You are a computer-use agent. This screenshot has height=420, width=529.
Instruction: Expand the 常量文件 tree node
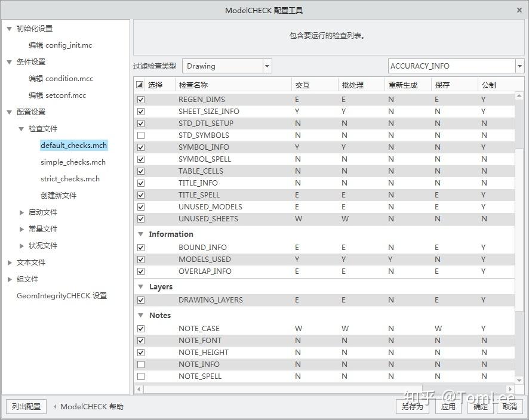click(x=22, y=228)
